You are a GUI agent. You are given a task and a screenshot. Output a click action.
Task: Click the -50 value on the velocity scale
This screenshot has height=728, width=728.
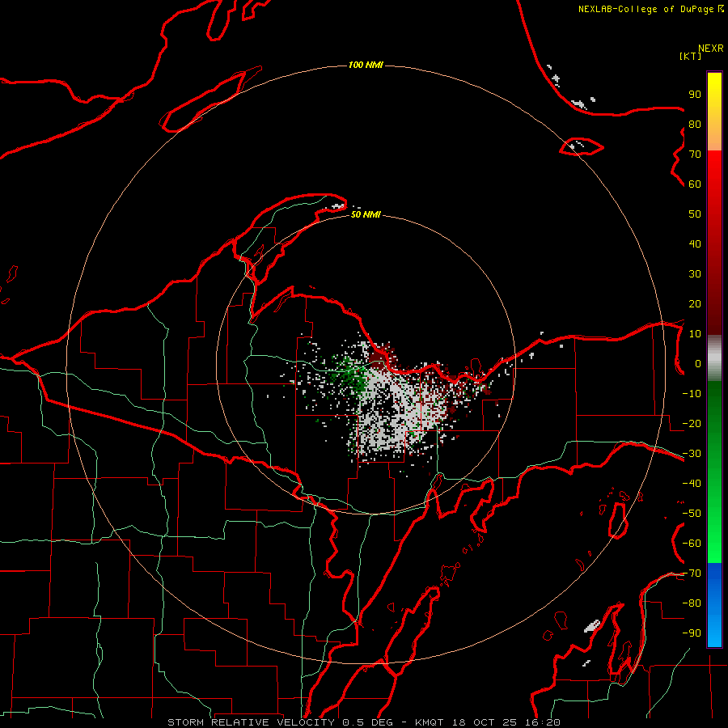tap(692, 514)
